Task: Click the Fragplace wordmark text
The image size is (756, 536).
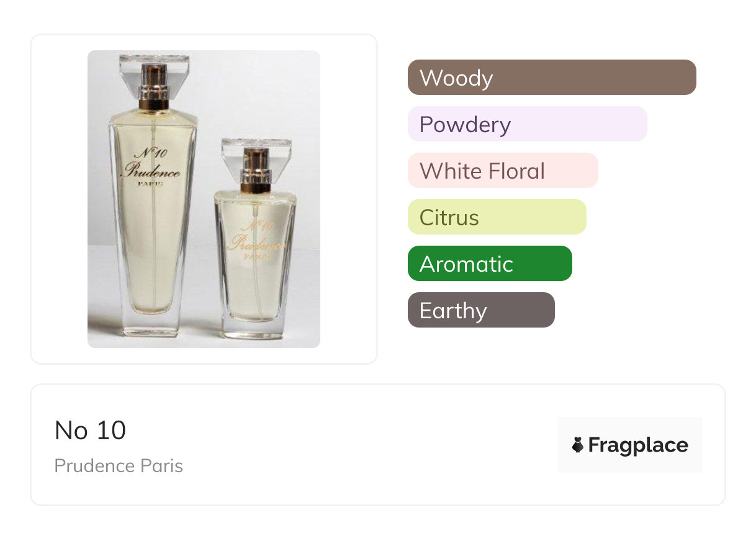Action: (x=637, y=445)
